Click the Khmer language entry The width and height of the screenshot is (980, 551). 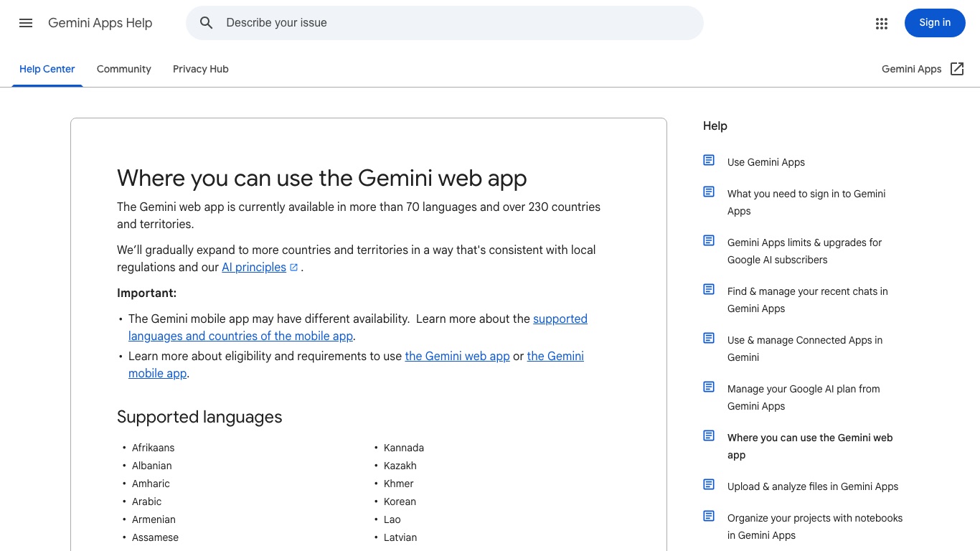point(399,484)
